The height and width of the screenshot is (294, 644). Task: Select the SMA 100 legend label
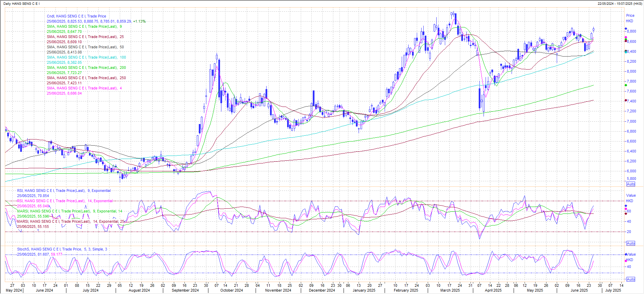[x=86, y=57]
